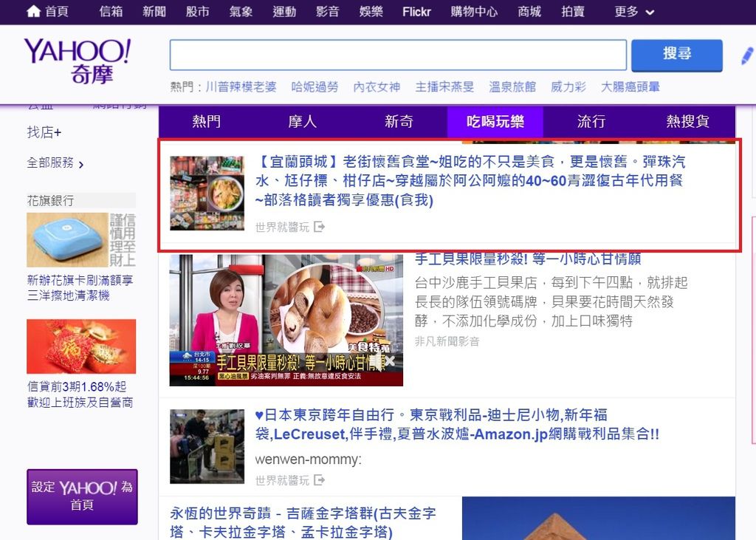Open 股市 in the top navigation

tap(198, 12)
